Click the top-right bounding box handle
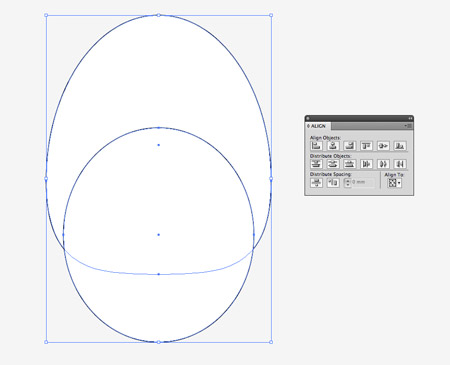The width and height of the screenshot is (450, 365). 271,15
